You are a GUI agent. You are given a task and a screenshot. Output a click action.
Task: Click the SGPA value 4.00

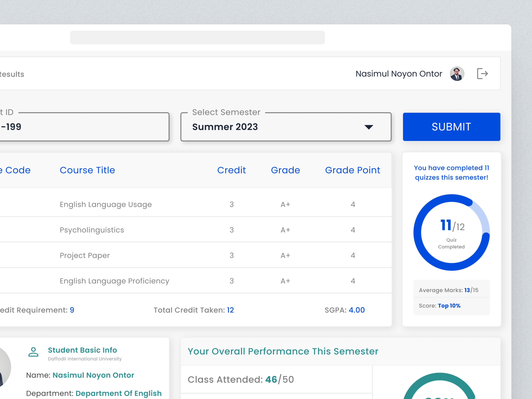click(357, 310)
